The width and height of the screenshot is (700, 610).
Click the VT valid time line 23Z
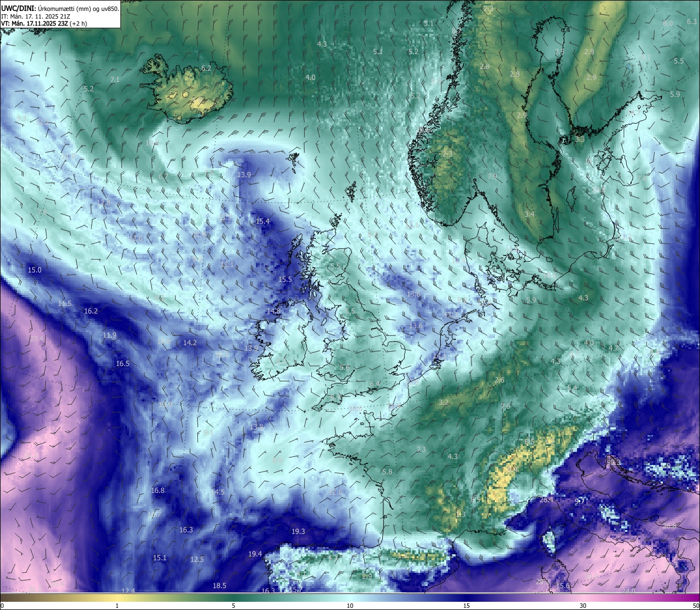tap(44, 24)
